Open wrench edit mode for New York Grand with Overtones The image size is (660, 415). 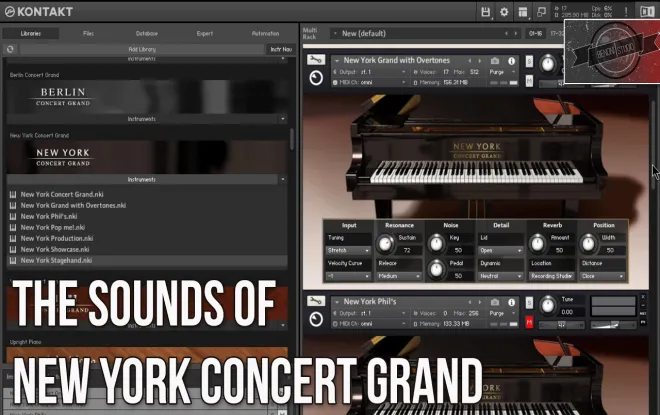[x=315, y=60]
